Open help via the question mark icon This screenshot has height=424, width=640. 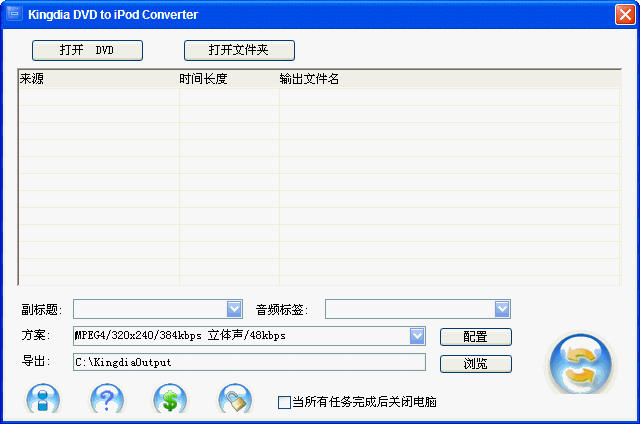(x=107, y=401)
